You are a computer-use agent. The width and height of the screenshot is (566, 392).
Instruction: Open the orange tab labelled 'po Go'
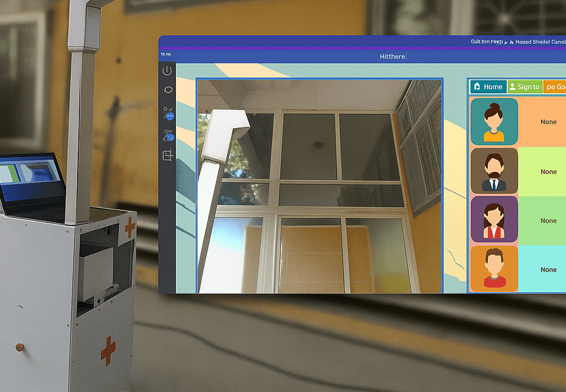[555, 86]
